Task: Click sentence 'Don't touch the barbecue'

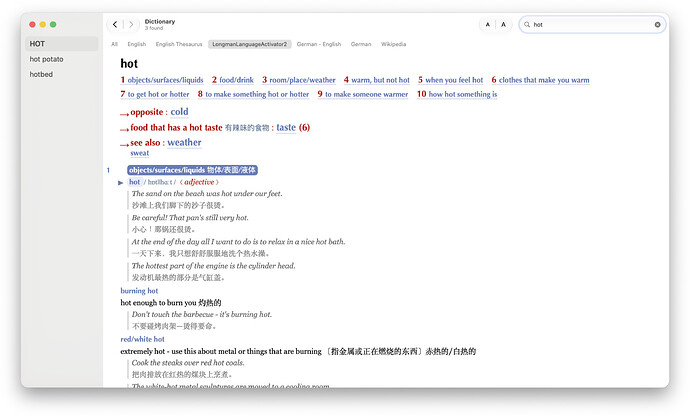Action: click(x=202, y=315)
